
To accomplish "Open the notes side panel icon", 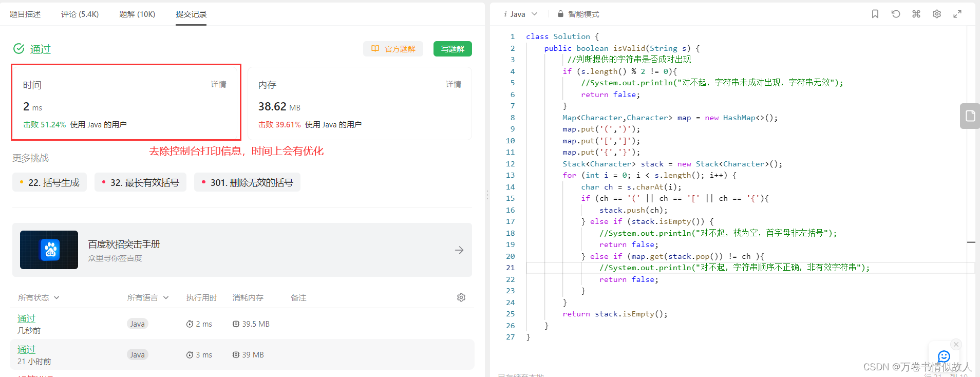I will point(970,116).
